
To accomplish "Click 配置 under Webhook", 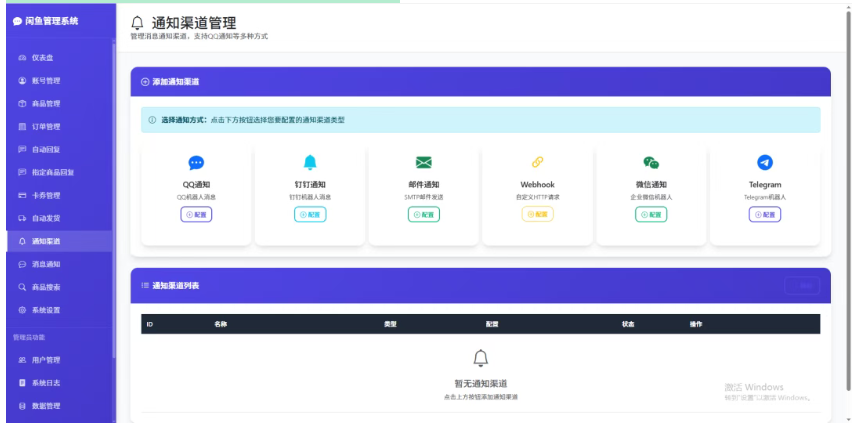I will coord(537,214).
